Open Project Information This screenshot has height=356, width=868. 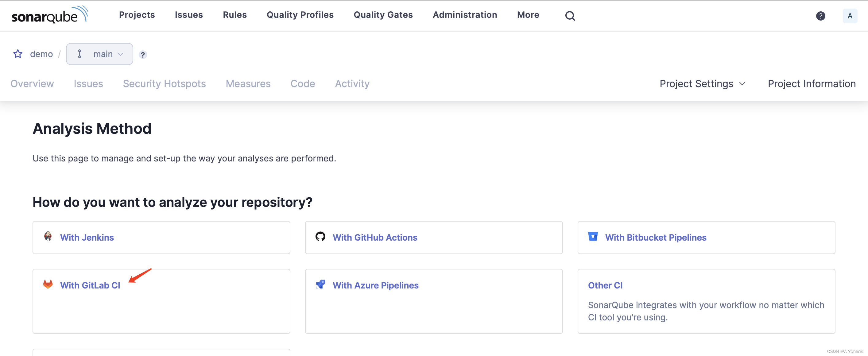pyautogui.click(x=812, y=83)
